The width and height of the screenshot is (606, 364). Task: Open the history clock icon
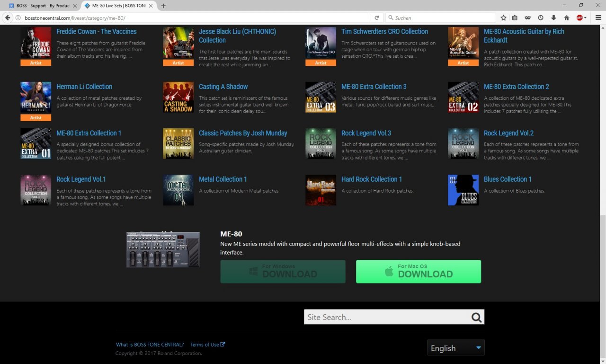[541, 18]
